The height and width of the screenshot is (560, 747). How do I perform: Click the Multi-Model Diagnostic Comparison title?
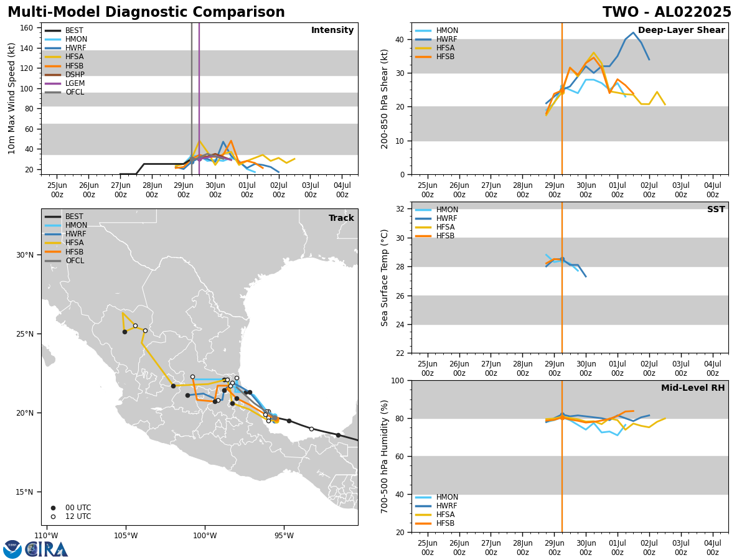click(x=146, y=12)
